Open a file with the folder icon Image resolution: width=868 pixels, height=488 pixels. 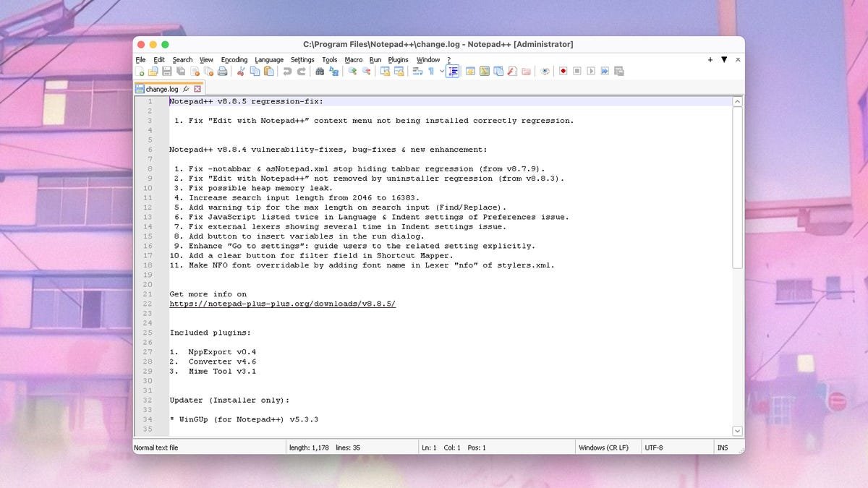click(x=155, y=71)
